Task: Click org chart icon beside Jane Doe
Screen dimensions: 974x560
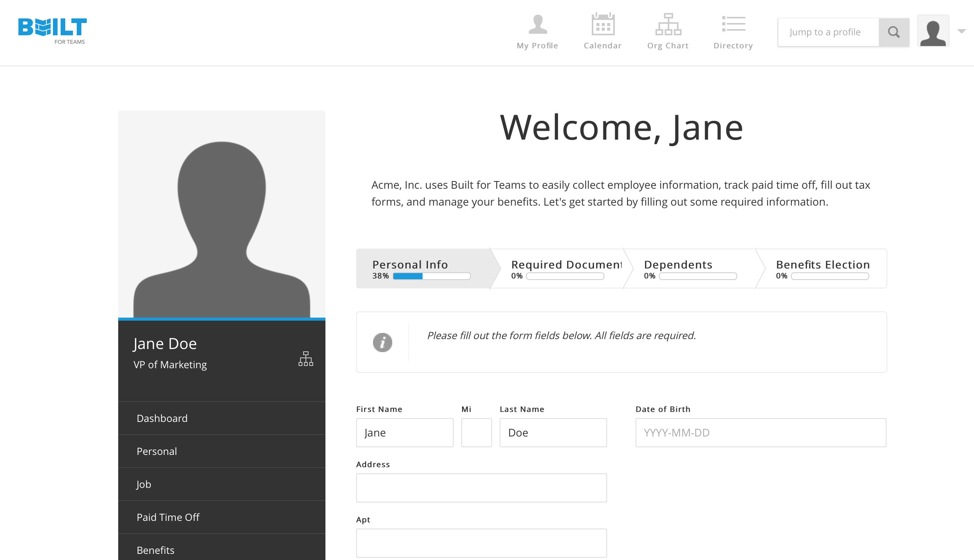Action: click(305, 359)
